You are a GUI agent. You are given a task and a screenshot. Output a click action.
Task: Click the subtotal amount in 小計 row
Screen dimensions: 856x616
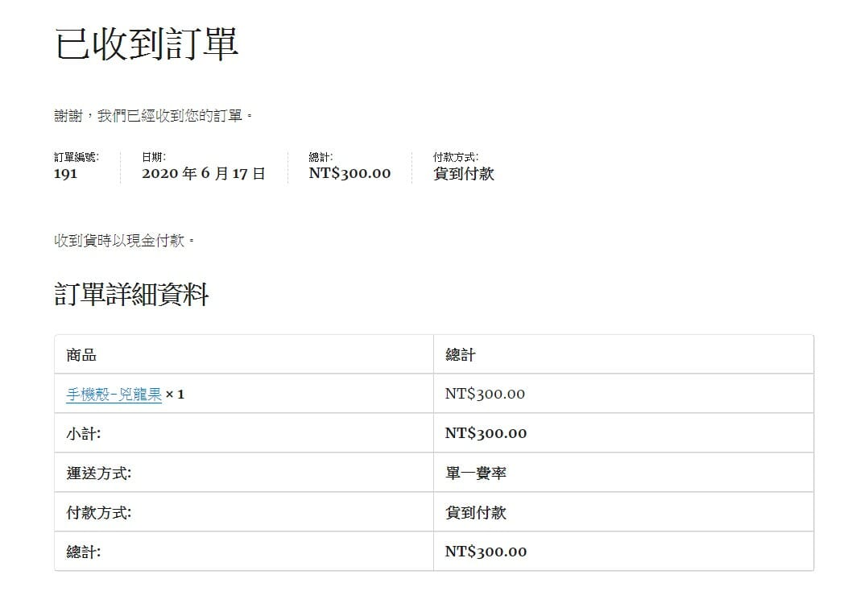click(486, 433)
